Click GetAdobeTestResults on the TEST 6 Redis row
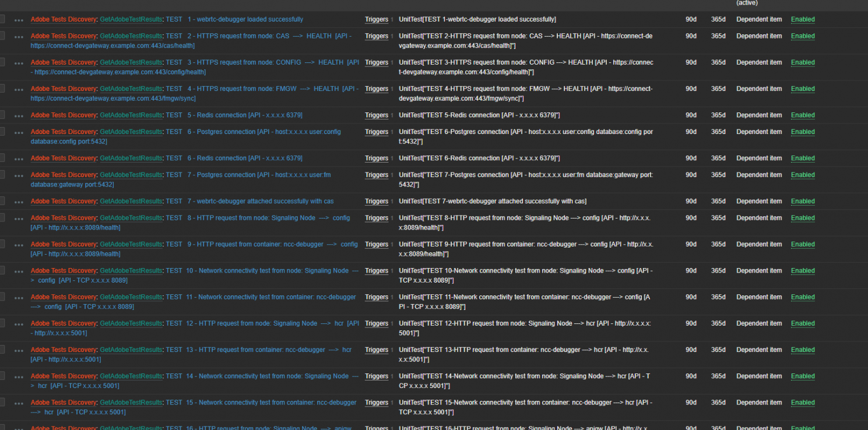 131,158
